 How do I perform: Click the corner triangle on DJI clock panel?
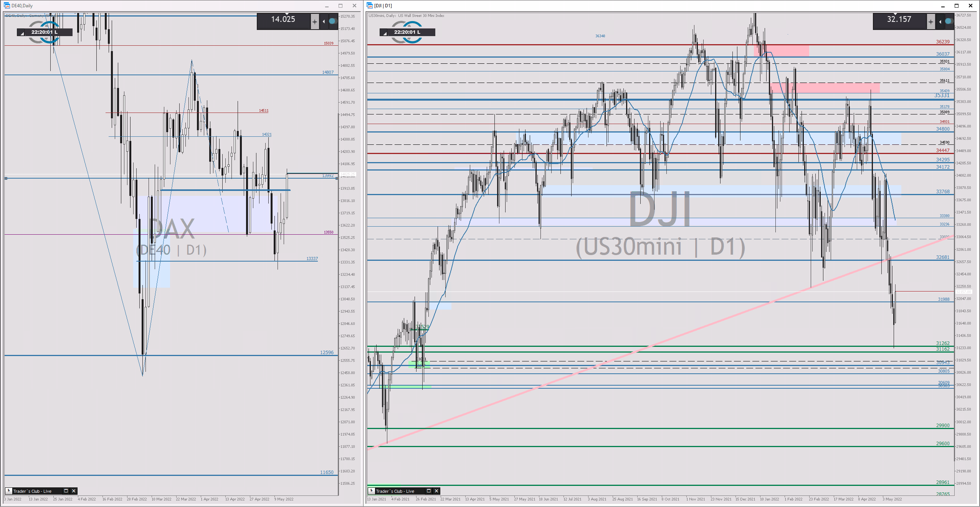(x=385, y=34)
